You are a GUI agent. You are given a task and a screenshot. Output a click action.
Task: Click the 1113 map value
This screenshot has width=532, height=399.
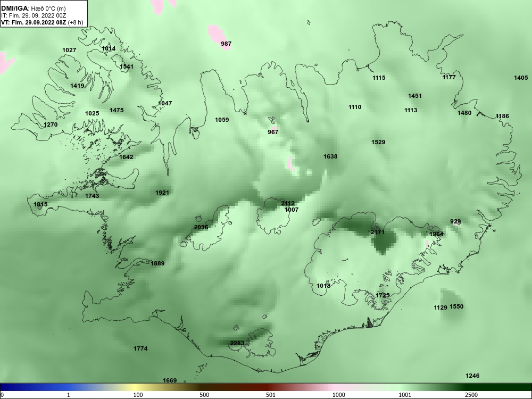pos(411,110)
